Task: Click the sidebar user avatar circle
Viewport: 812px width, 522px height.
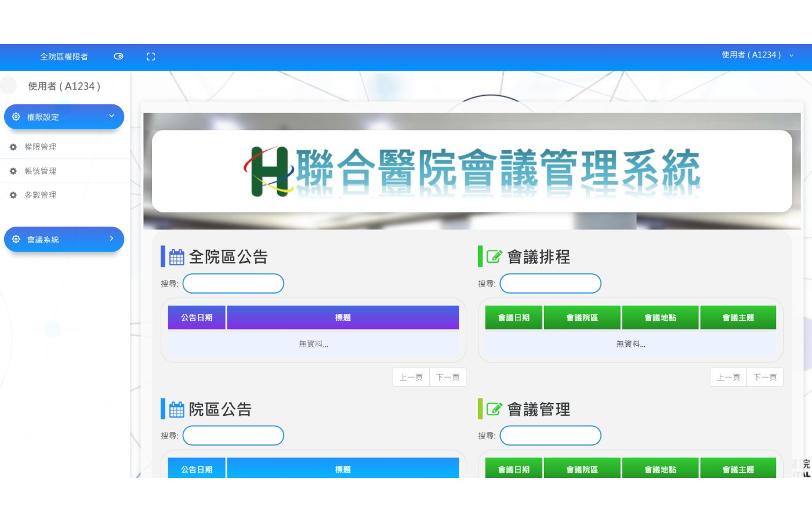Action: pyautogui.click(x=9, y=86)
